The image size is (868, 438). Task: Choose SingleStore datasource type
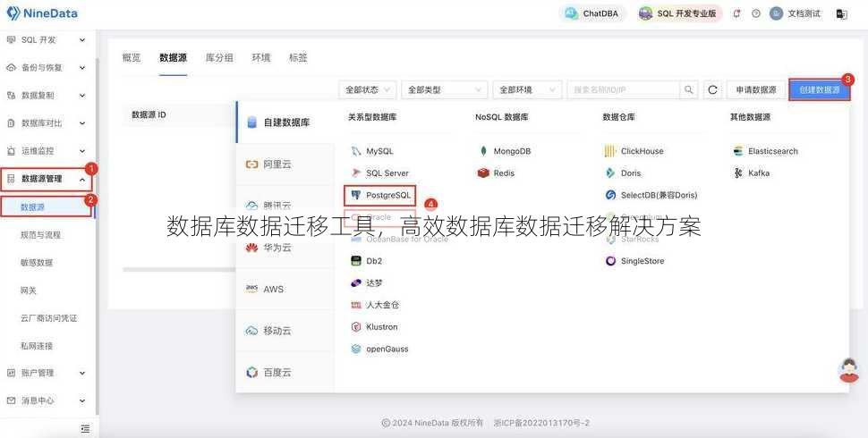[x=634, y=261]
